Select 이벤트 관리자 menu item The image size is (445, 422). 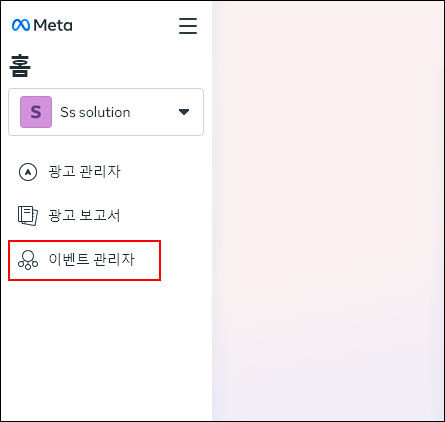click(x=84, y=260)
